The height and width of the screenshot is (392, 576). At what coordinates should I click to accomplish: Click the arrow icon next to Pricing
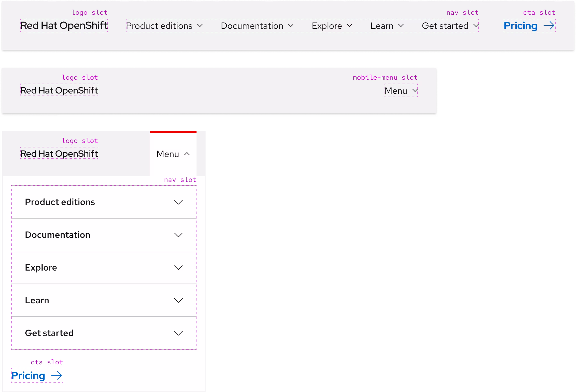pyautogui.click(x=549, y=26)
